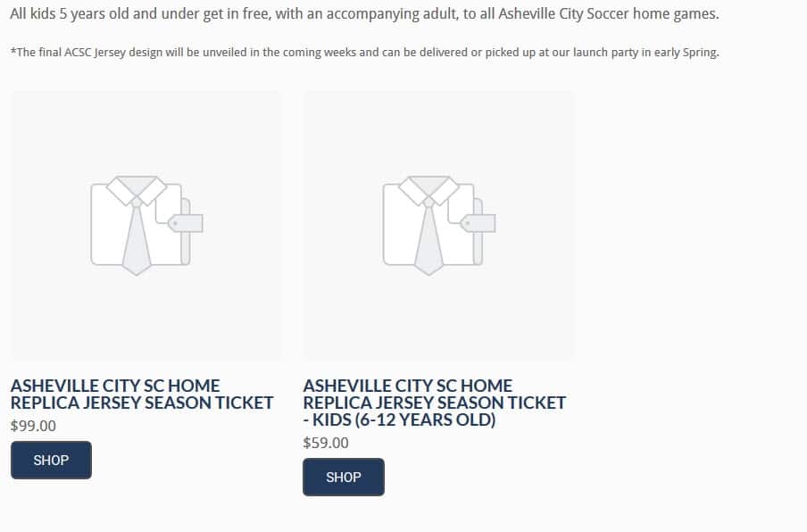Select the $59.00 price text
Screen dimensions: 807x532
pyautogui.click(x=326, y=443)
